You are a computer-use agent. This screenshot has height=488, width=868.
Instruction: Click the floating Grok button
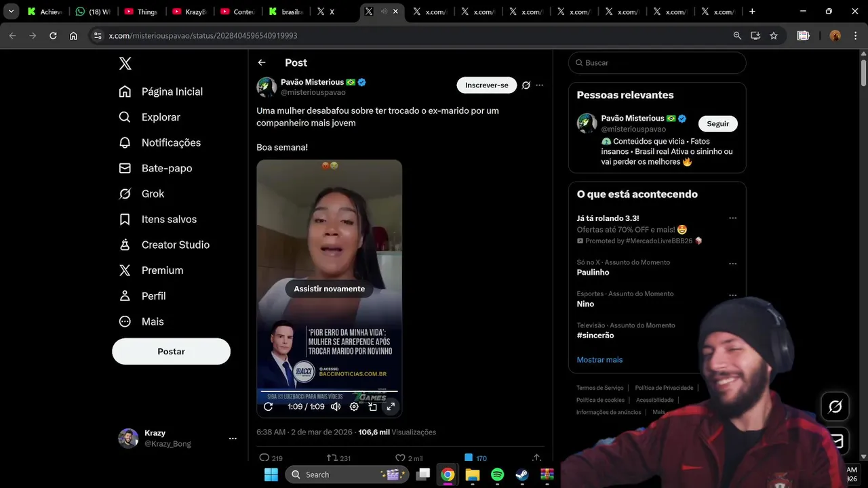click(x=835, y=407)
